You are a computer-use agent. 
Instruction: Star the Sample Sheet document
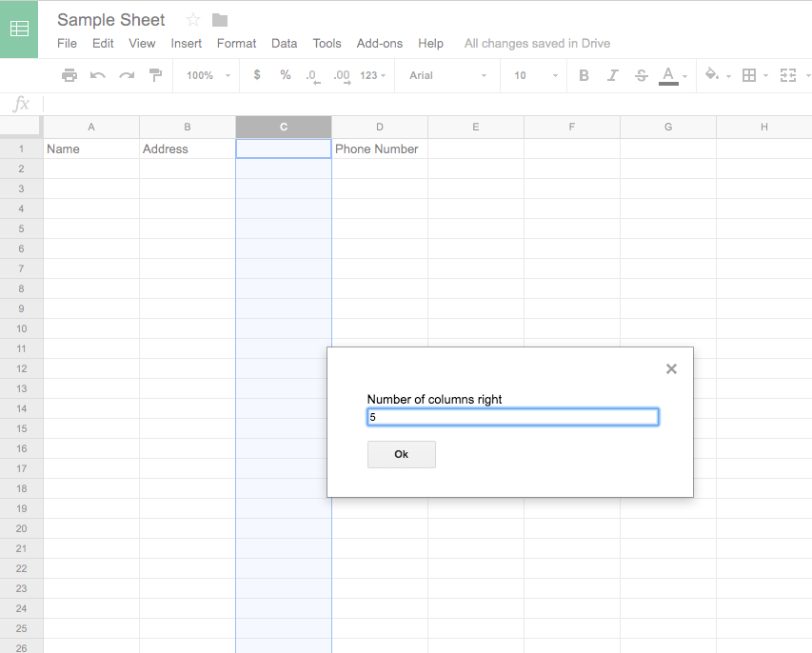(193, 20)
